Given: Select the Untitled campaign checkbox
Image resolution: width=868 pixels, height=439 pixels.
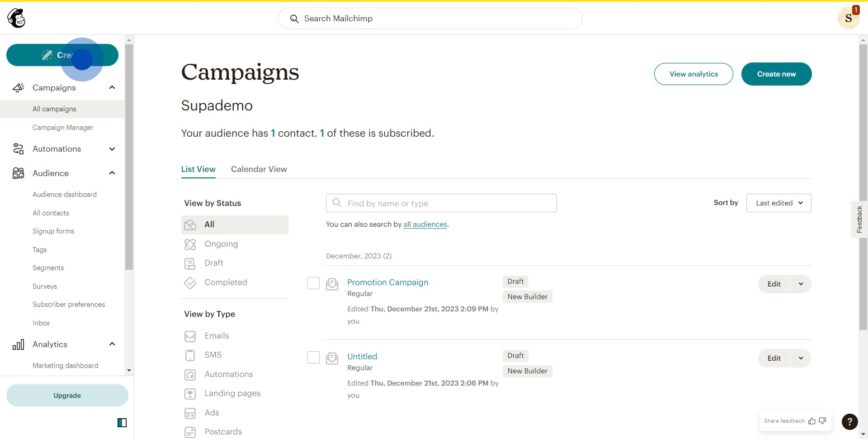Looking at the screenshot, I should pyautogui.click(x=313, y=358).
